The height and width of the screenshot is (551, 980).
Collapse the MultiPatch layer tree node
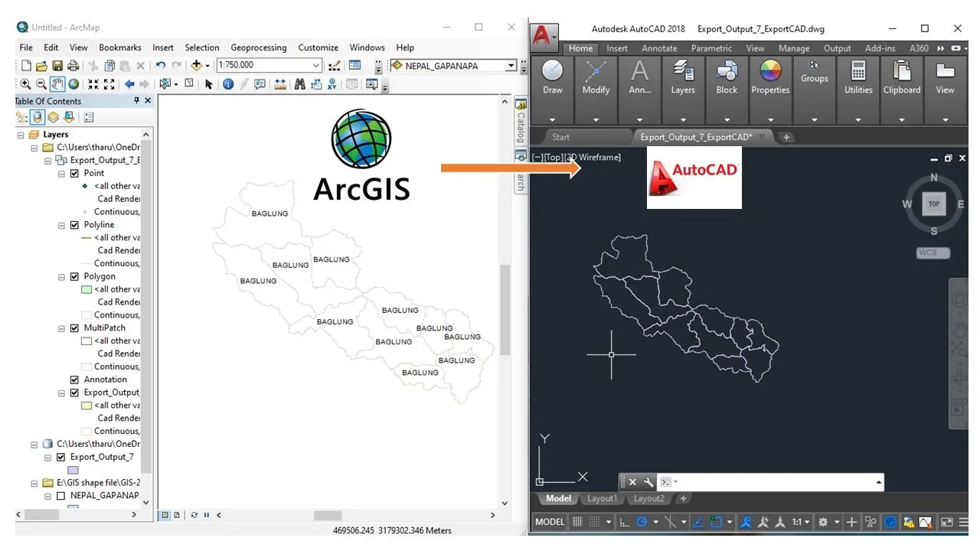(63, 328)
